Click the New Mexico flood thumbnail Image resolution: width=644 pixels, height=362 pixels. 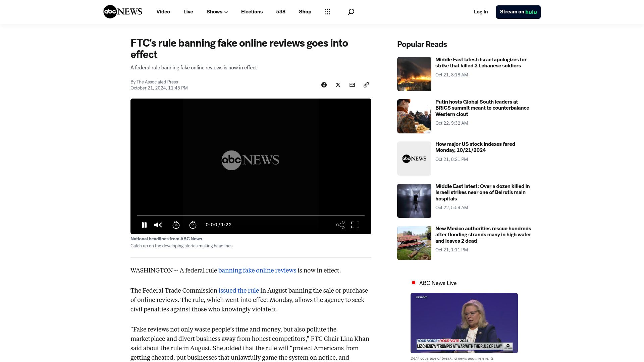[x=414, y=243]
